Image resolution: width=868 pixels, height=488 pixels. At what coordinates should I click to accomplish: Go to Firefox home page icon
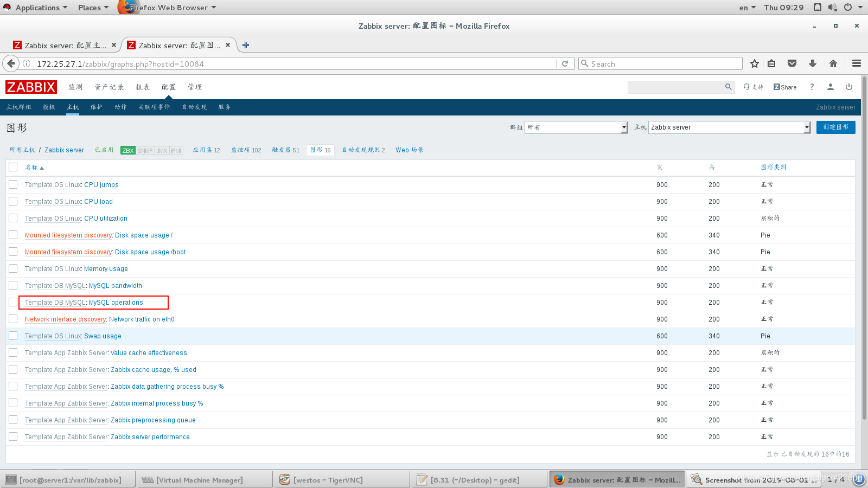[x=833, y=63]
